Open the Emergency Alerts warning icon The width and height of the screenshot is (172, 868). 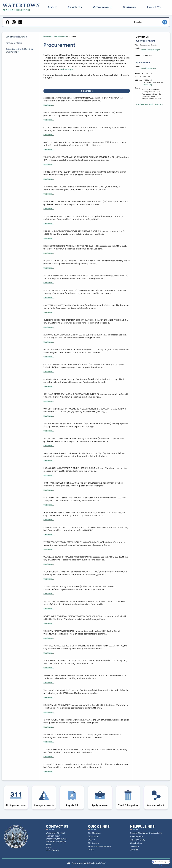pos(44,795)
